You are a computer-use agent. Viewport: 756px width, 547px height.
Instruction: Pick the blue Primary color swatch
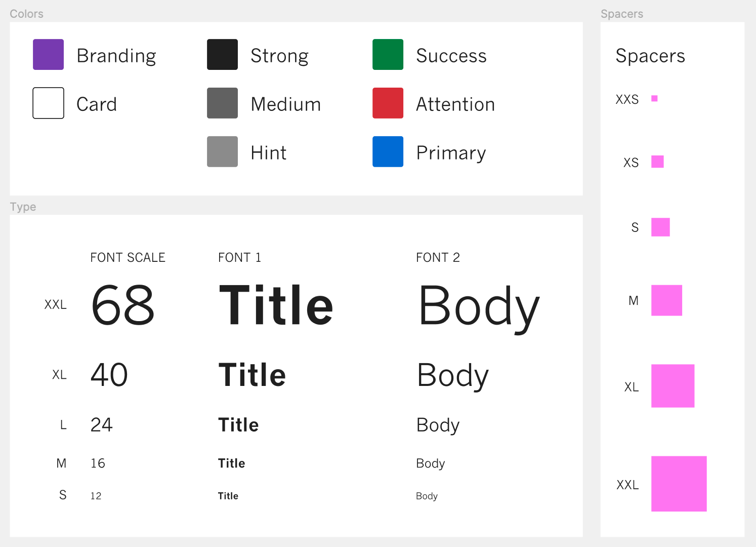[388, 151]
